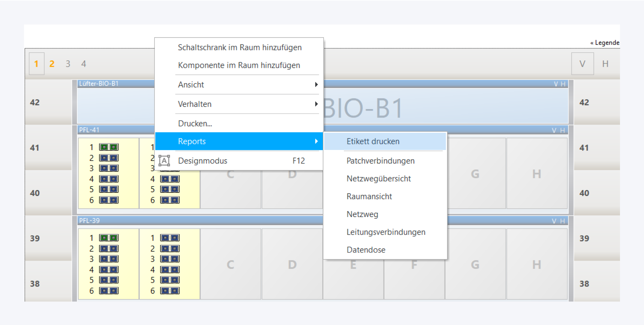Expand the Reports submenu arrow

pyautogui.click(x=316, y=141)
